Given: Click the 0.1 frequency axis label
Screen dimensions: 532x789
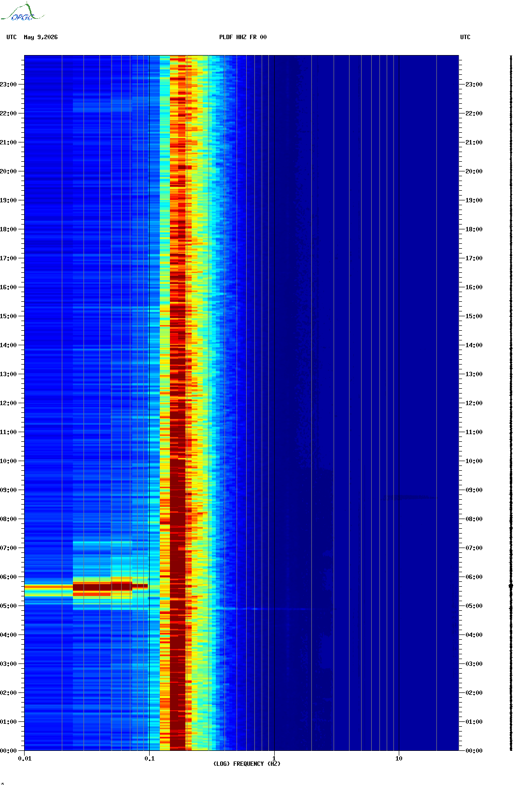Looking at the screenshot, I should tap(150, 759).
